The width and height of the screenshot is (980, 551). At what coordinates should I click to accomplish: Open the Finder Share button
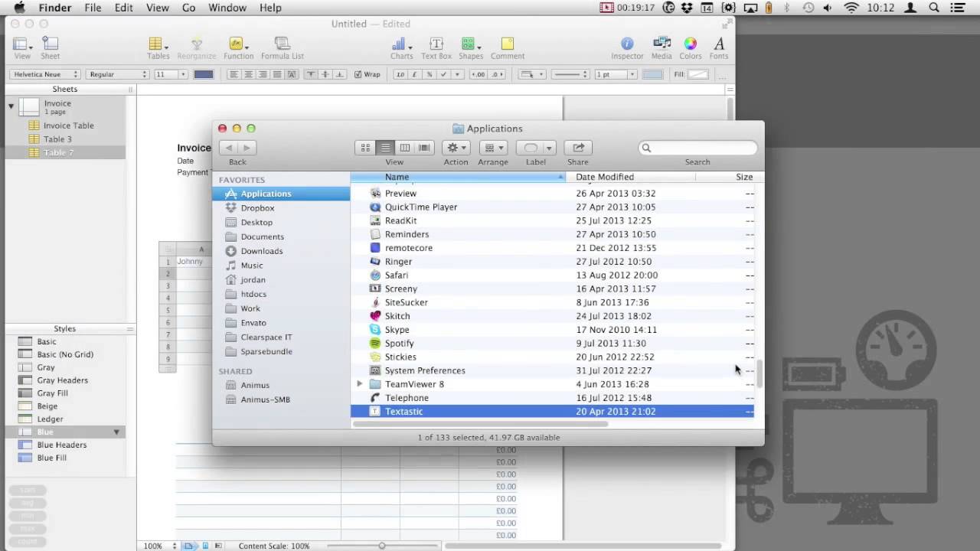tap(578, 148)
